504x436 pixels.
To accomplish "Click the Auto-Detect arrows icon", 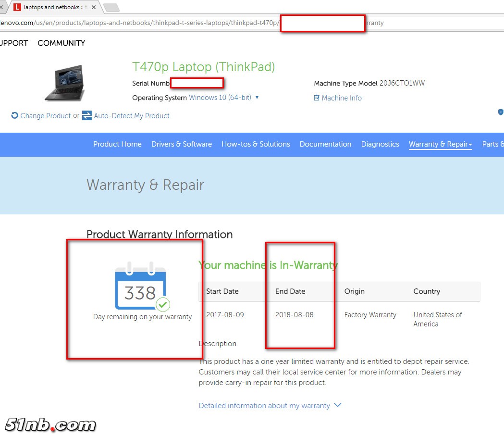I will click(x=87, y=115).
